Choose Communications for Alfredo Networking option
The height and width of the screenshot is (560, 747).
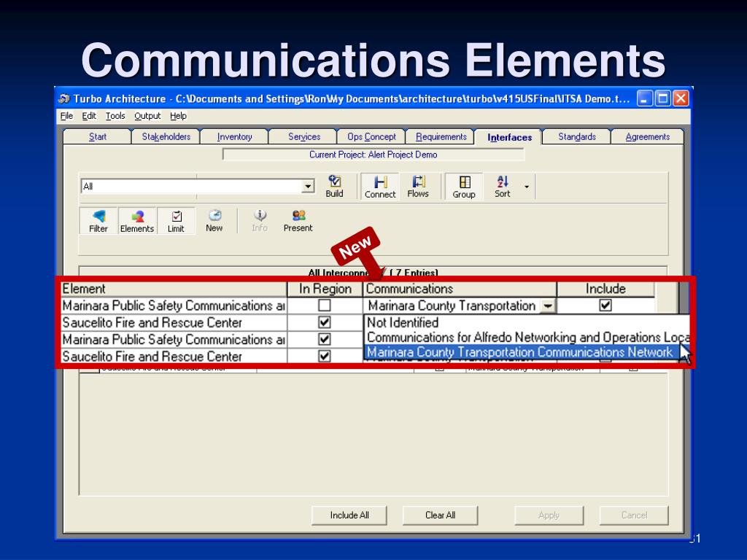point(527,337)
